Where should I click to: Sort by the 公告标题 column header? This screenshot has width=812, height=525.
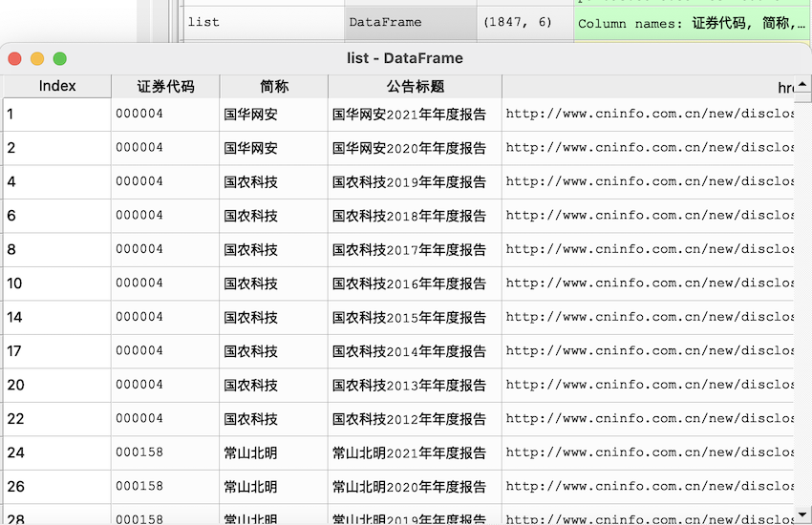pyautogui.click(x=415, y=86)
